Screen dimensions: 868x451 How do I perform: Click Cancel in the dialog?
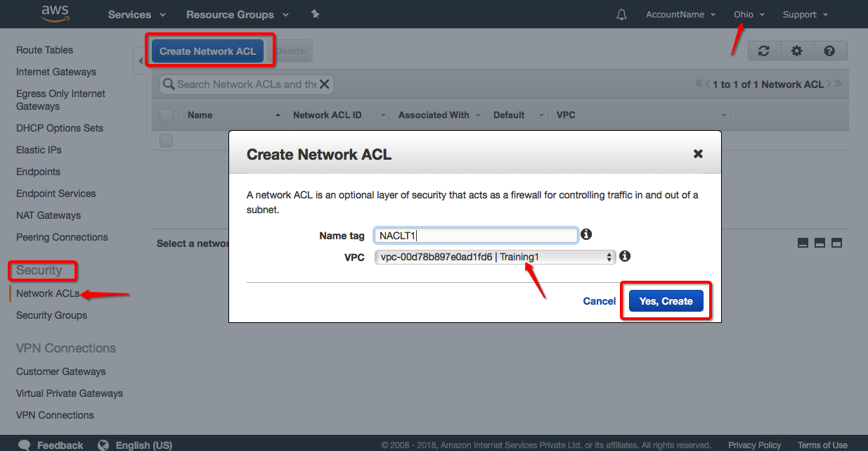(x=599, y=301)
